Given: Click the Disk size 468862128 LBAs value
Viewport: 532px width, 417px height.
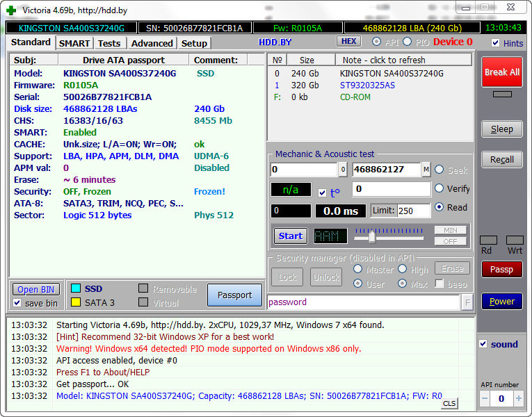Looking at the screenshot, I should coord(100,109).
